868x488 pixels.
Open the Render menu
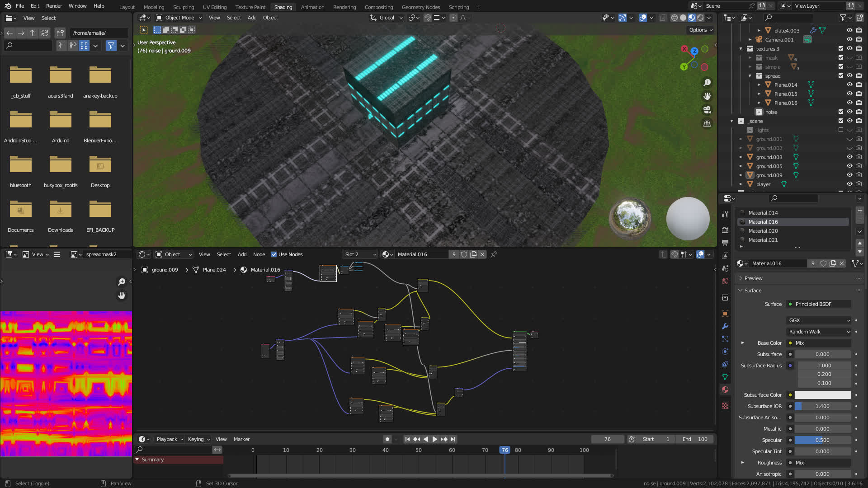coord(54,6)
